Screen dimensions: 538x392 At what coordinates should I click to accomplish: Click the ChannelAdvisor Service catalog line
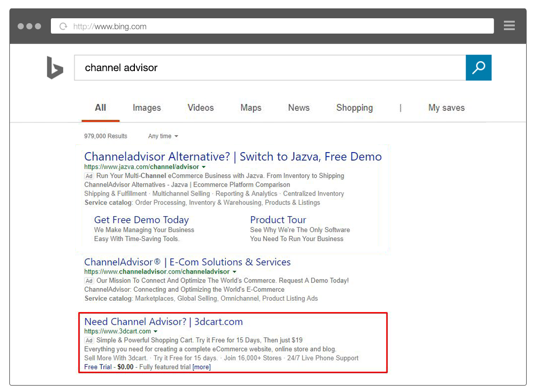click(x=201, y=299)
